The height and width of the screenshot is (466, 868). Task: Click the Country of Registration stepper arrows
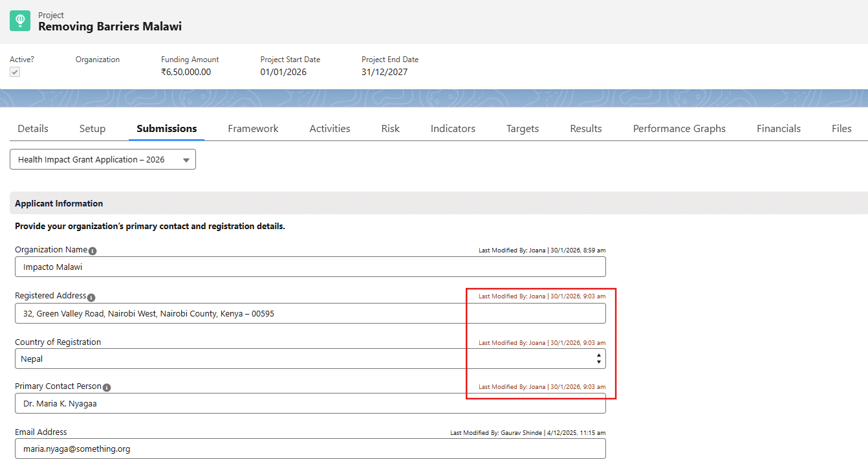pyautogui.click(x=598, y=359)
